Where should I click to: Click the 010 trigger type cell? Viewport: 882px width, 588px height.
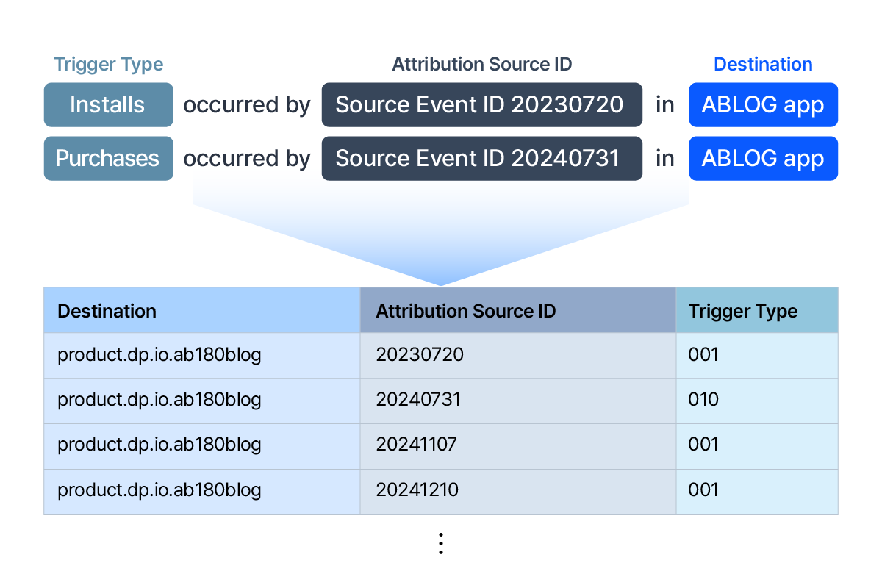tap(703, 400)
